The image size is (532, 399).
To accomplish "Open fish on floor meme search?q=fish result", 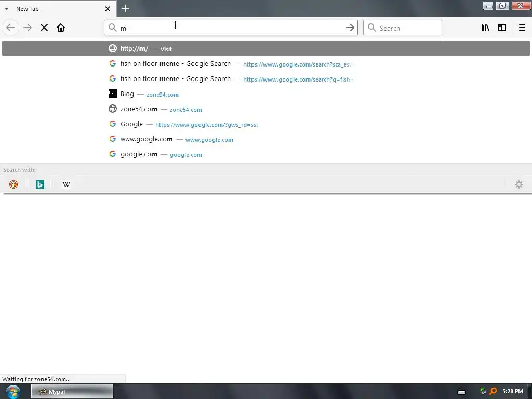I will coord(265,79).
